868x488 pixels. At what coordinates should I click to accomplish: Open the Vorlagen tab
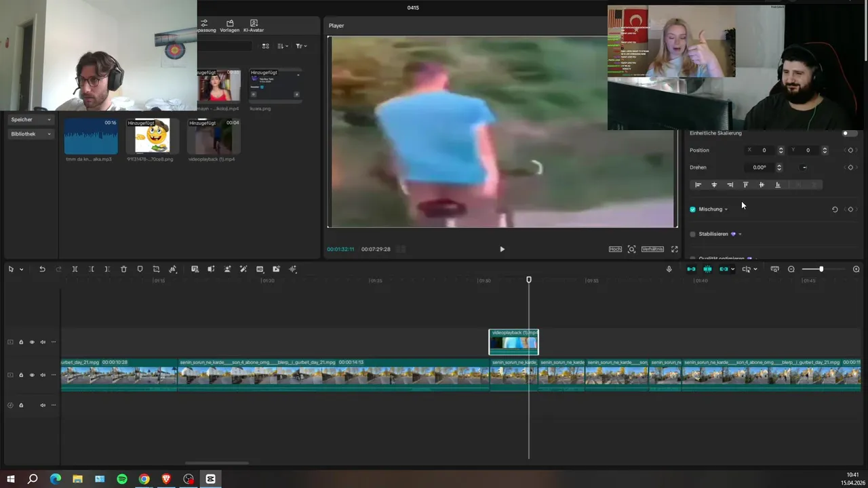[229, 26]
